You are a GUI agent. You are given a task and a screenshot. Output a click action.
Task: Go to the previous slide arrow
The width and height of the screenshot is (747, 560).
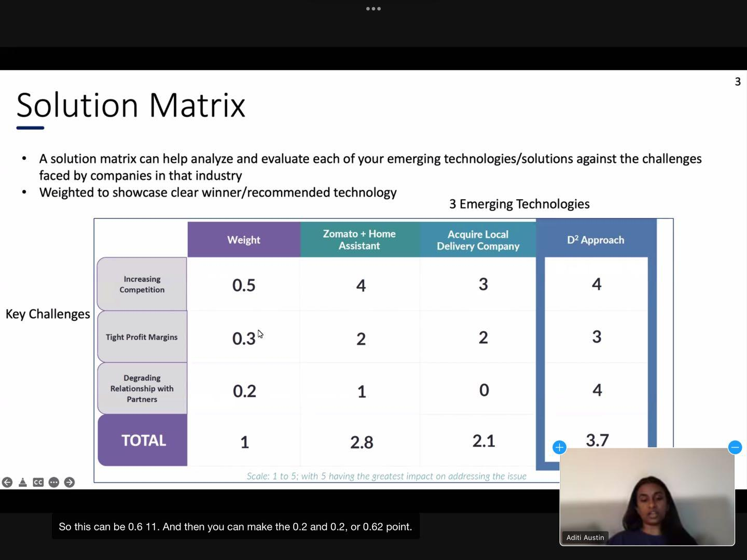pyautogui.click(x=7, y=482)
